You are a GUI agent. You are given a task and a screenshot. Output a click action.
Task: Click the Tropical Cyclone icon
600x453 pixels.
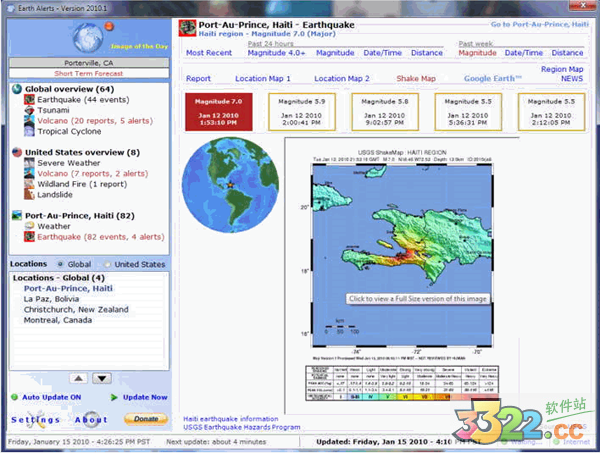(x=29, y=131)
